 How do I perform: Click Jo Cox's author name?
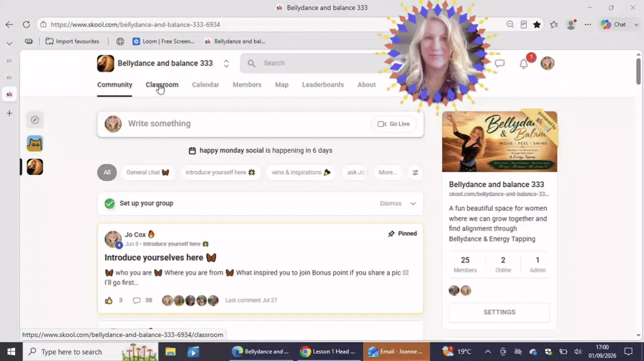135,235
